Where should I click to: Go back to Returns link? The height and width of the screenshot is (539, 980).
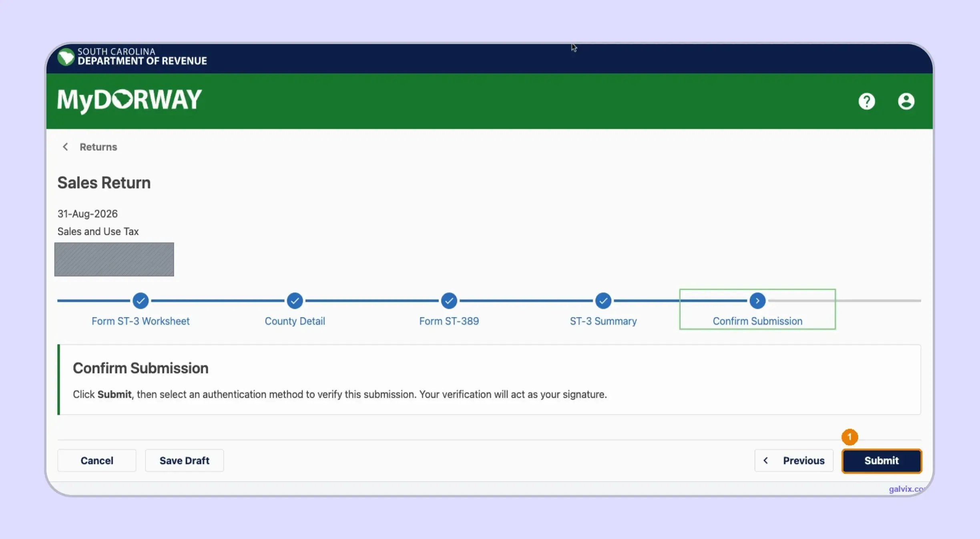[x=98, y=147]
